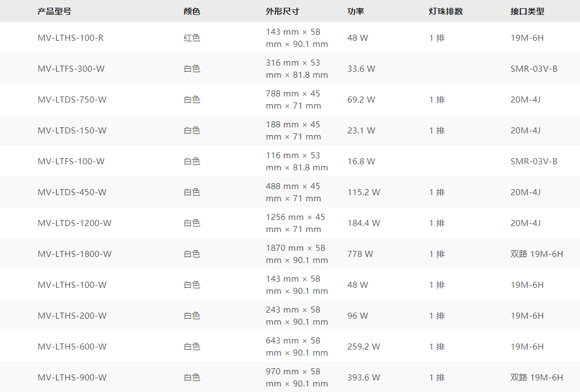Open product MV-LTFS-300-W
The image size is (580, 392).
[71, 69]
